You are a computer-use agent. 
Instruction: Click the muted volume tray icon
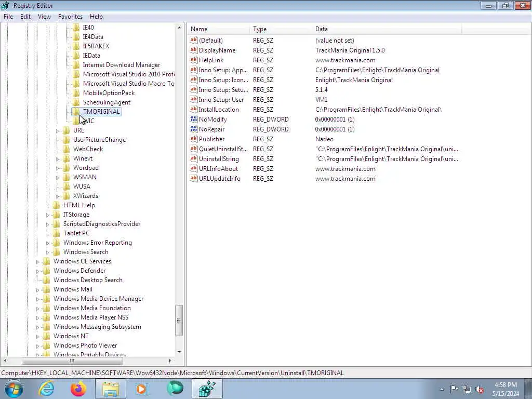coord(480,389)
